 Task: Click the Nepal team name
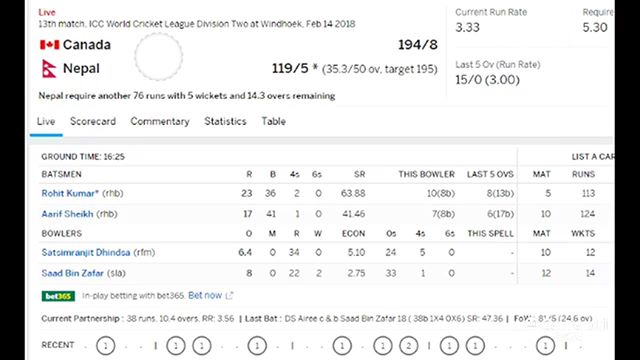[81, 69]
